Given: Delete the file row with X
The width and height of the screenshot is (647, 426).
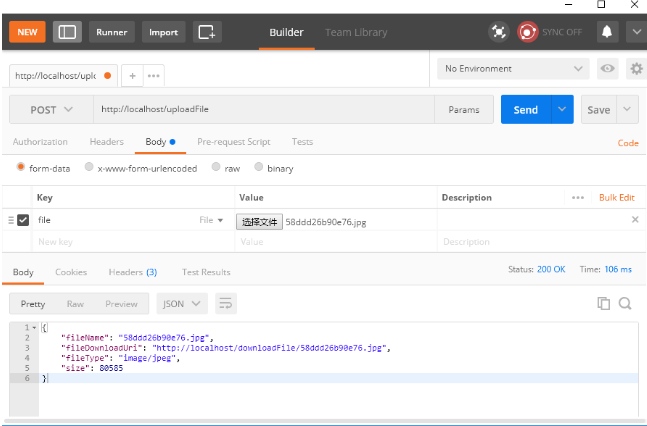Looking at the screenshot, I should 635,220.
